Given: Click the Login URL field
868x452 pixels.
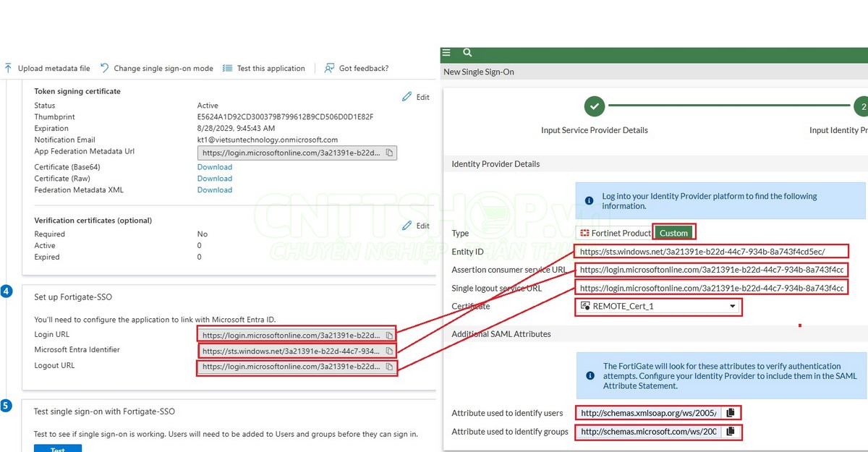Looking at the screenshot, I should [297, 336].
